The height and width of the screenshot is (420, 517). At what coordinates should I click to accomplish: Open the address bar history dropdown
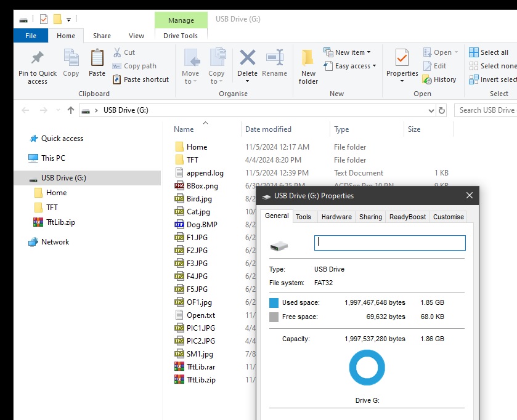431,110
